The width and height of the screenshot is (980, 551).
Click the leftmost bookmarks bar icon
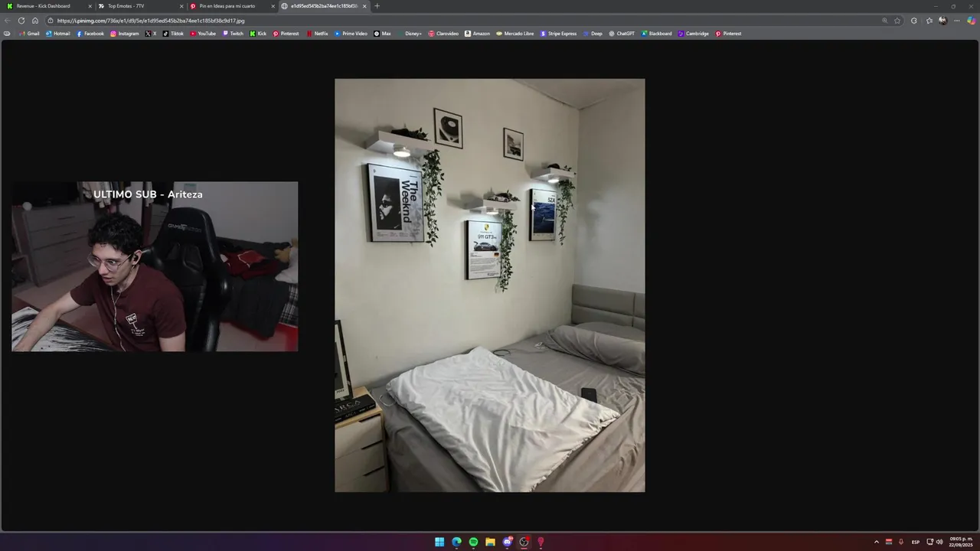pos(7,34)
